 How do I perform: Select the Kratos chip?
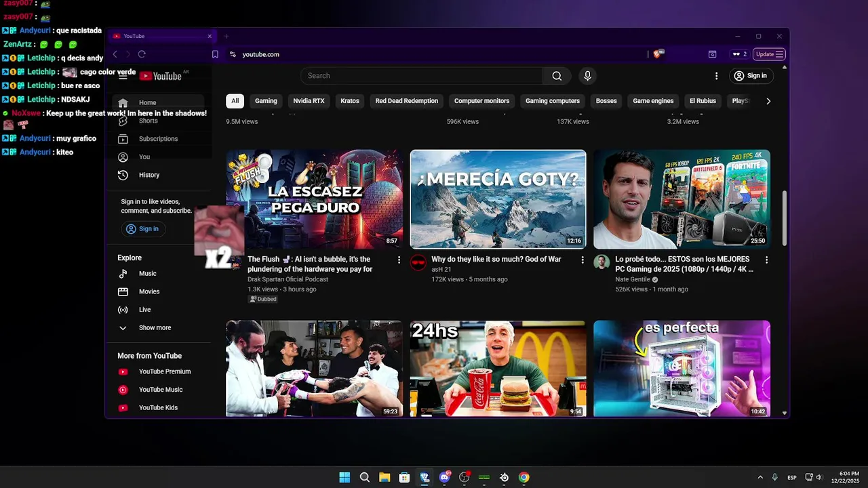pyautogui.click(x=350, y=101)
